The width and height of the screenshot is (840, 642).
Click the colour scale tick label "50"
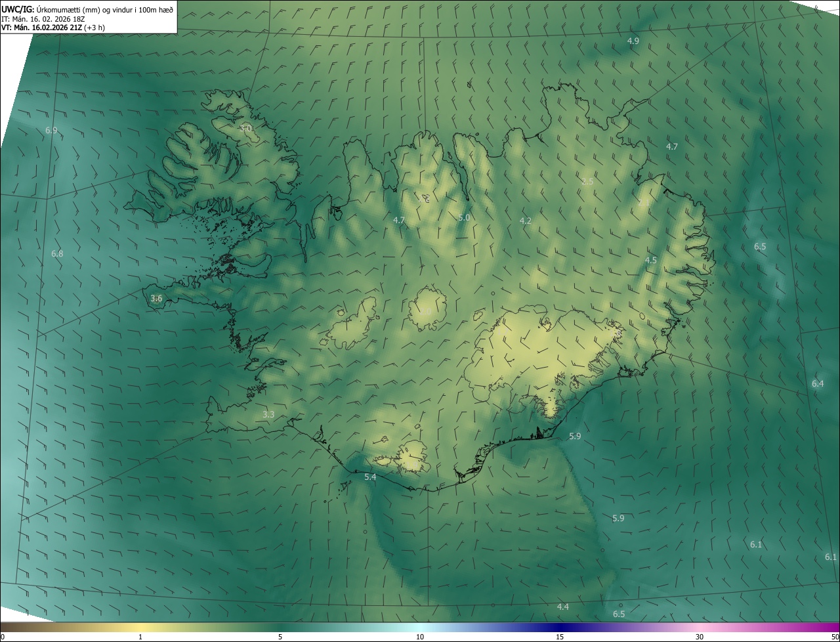click(x=835, y=637)
